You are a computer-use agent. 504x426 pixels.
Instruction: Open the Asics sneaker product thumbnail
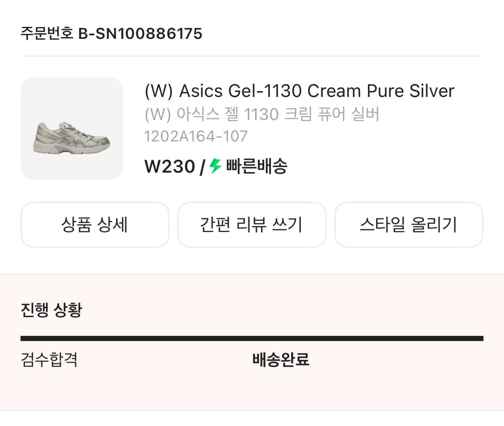pyautogui.click(x=72, y=129)
